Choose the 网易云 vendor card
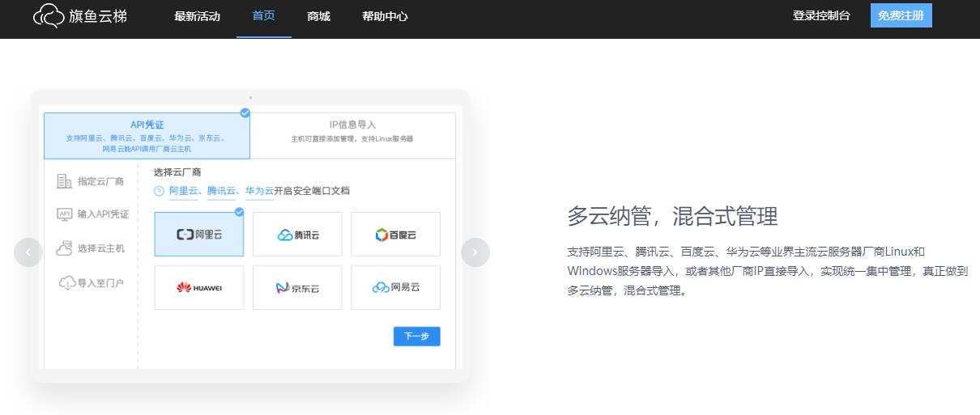The width and height of the screenshot is (980, 415). 395,287
